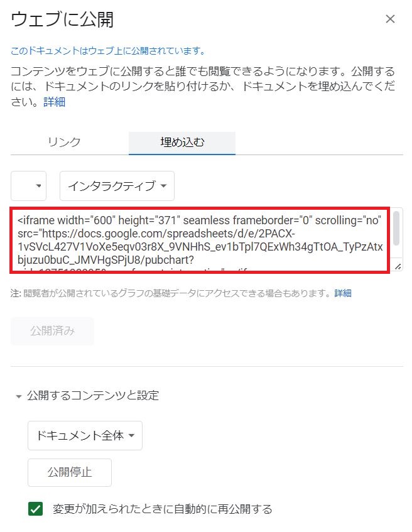The width and height of the screenshot is (412, 532).
Task: Click the ウェブに公開 dialog title
Action: (x=62, y=19)
